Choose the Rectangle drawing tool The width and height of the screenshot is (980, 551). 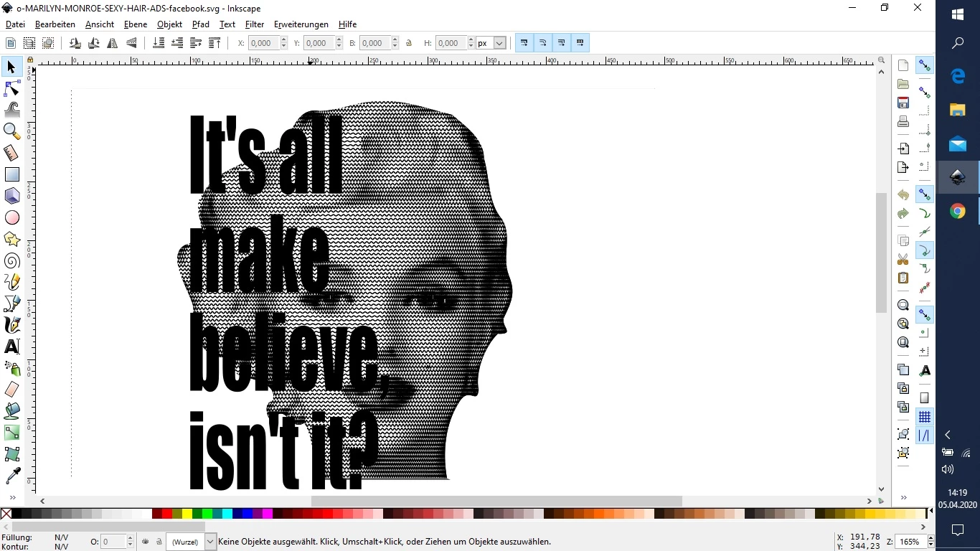coord(12,174)
